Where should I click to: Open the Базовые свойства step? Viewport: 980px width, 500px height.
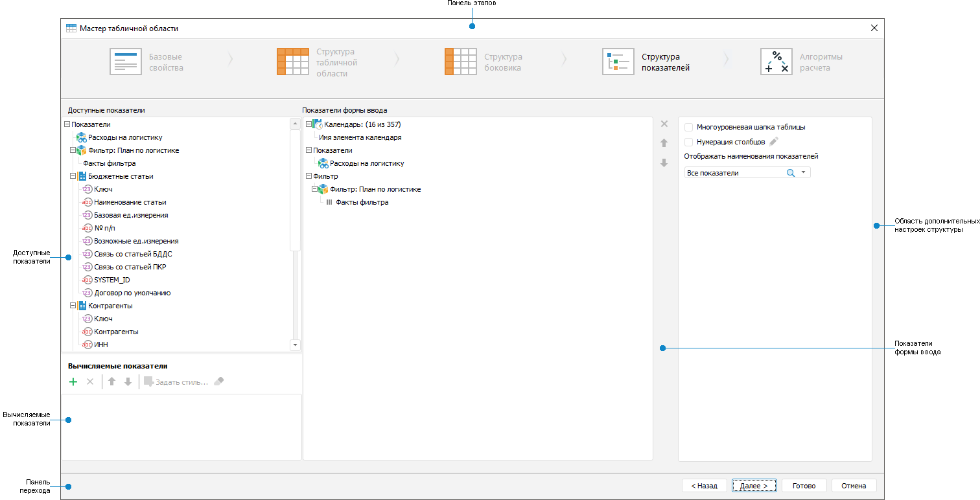(146, 62)
